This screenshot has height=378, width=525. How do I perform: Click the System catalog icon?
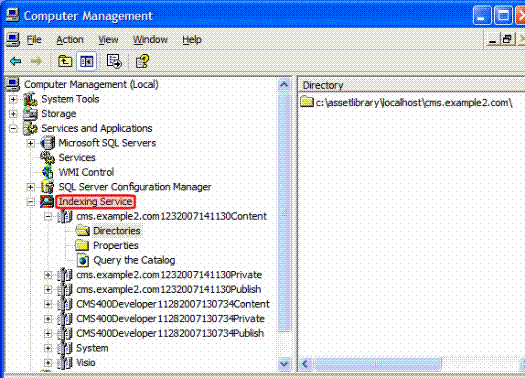(x=65, y=348)
